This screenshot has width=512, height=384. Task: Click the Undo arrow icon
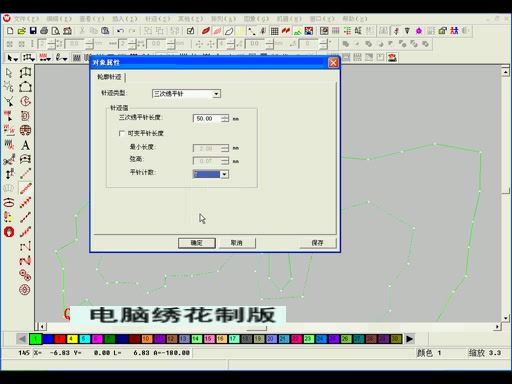point(120,31)
